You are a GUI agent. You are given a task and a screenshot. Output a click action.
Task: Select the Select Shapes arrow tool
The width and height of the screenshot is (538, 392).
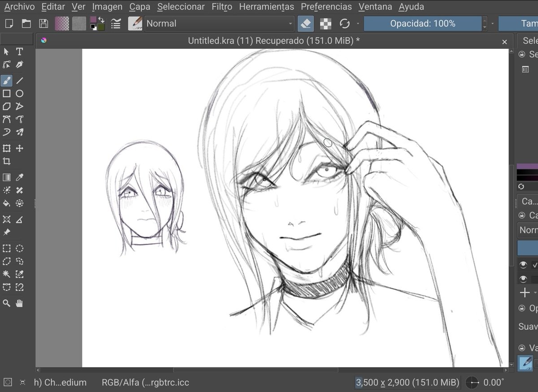pyautogui.click(x=7, y=52)
